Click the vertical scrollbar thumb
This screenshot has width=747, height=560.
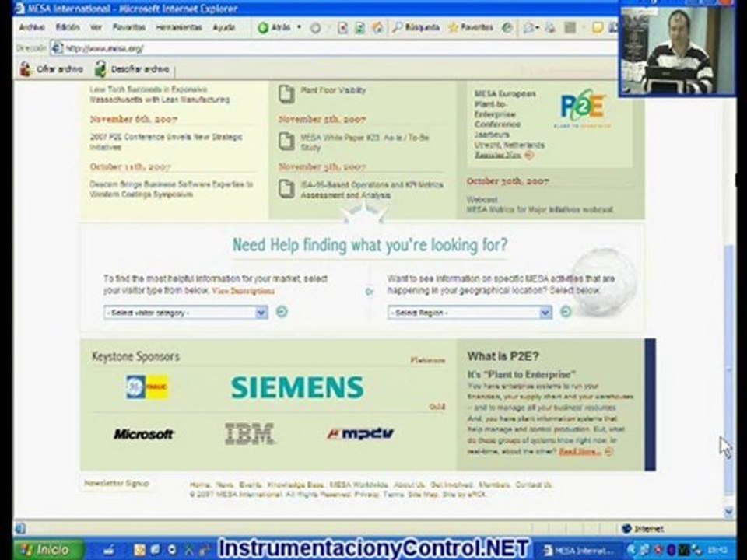click(728, 369)
